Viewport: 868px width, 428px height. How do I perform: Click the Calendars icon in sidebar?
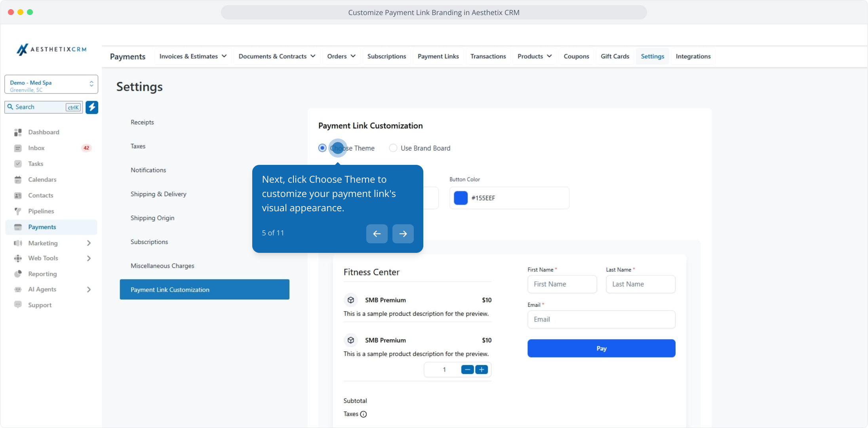click(18, 180)
